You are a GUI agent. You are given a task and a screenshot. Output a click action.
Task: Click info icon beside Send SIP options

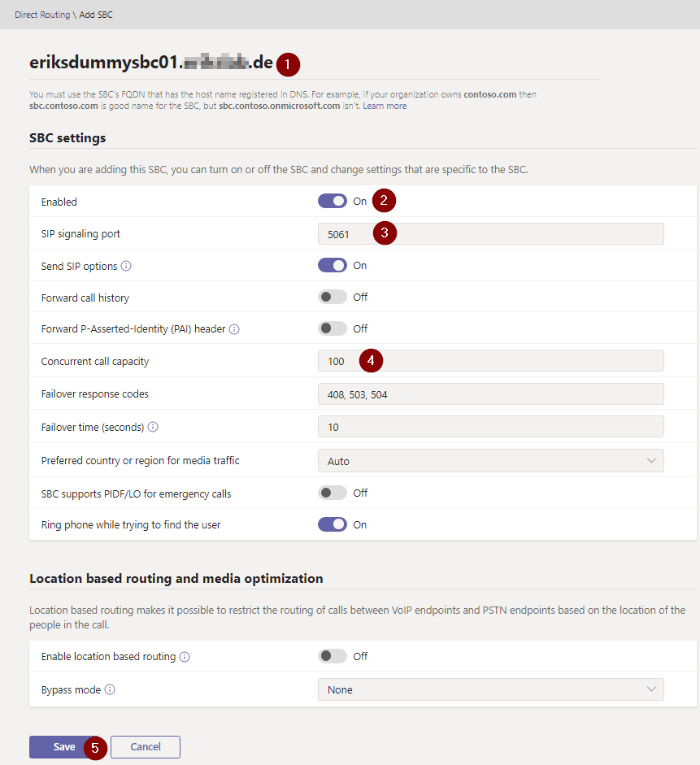[x=126, y=266]
